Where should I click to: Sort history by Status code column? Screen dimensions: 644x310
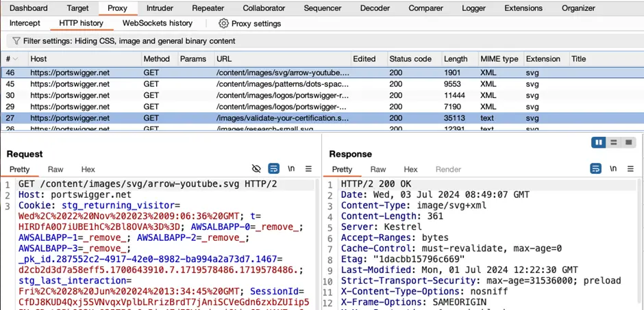410,59
